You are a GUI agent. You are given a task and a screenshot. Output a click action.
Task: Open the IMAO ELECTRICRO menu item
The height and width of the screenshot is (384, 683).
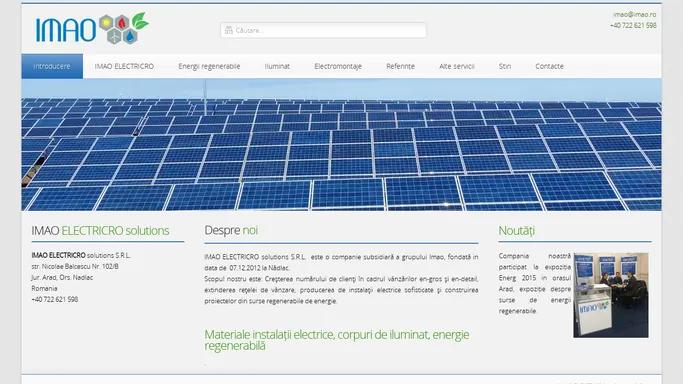click(124, 66)
